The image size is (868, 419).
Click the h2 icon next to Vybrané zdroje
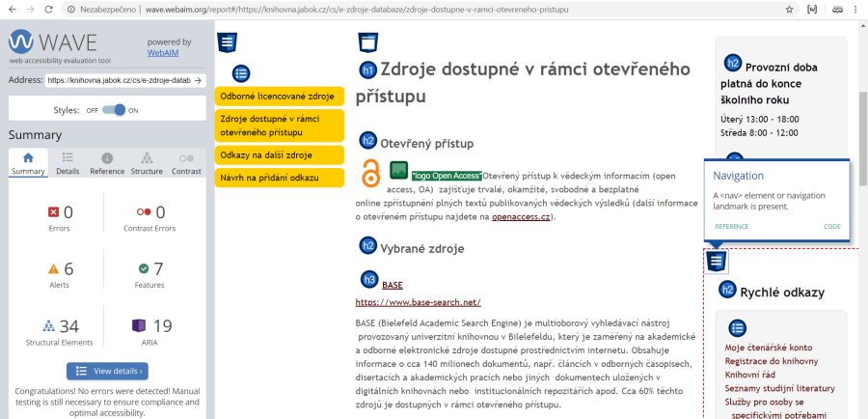(367, 245)
